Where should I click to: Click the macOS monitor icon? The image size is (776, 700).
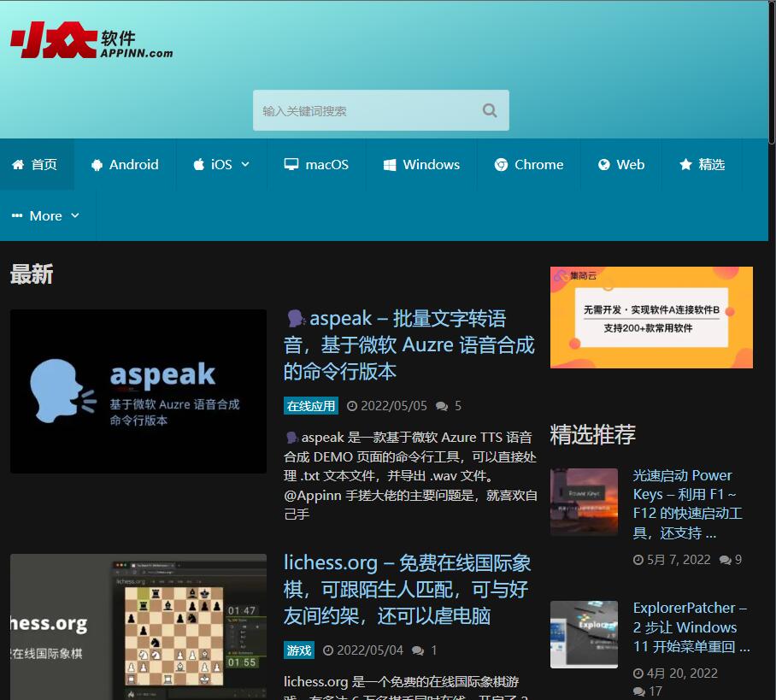(291, 164)
